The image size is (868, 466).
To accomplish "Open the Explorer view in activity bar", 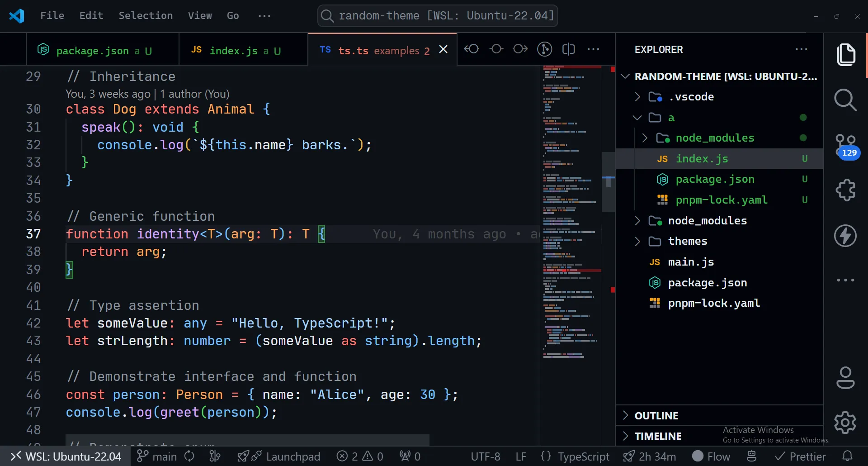I will 845,55.
